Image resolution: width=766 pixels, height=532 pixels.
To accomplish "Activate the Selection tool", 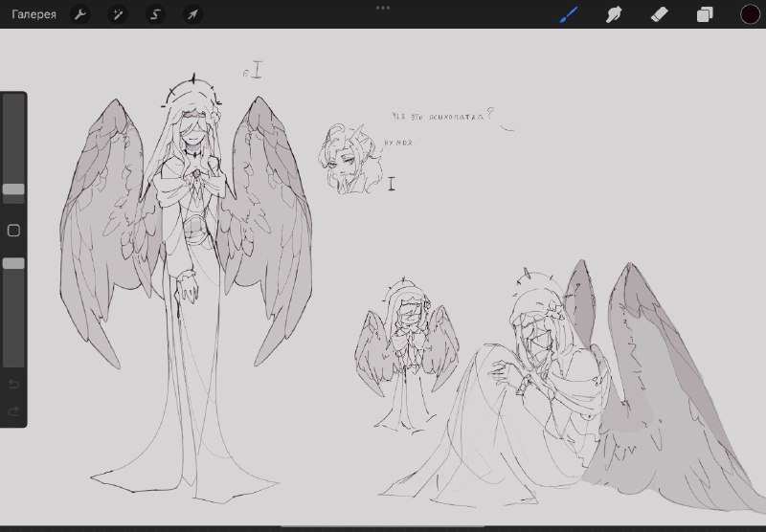I will 155,14.
